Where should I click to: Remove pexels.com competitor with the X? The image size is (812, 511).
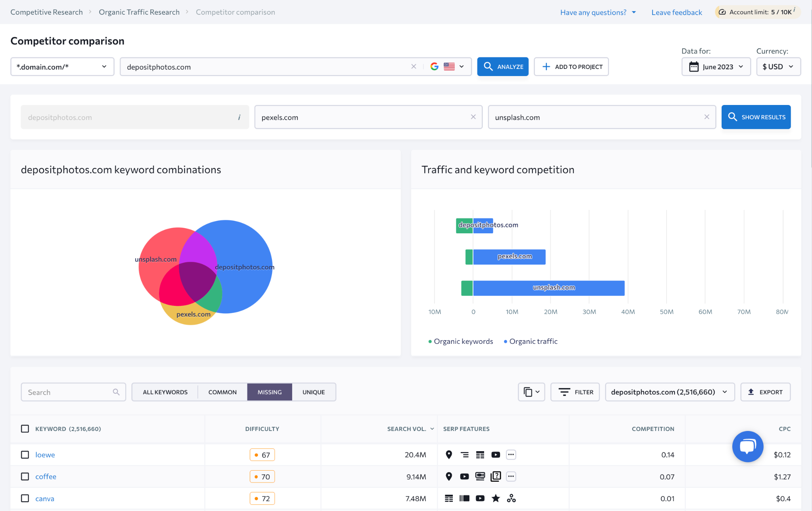473,117
